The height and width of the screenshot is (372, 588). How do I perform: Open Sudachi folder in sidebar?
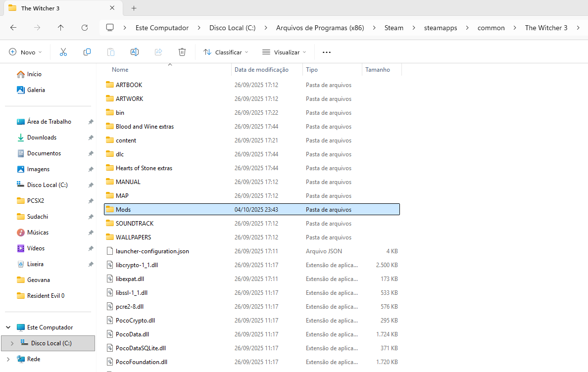point(33,217)
